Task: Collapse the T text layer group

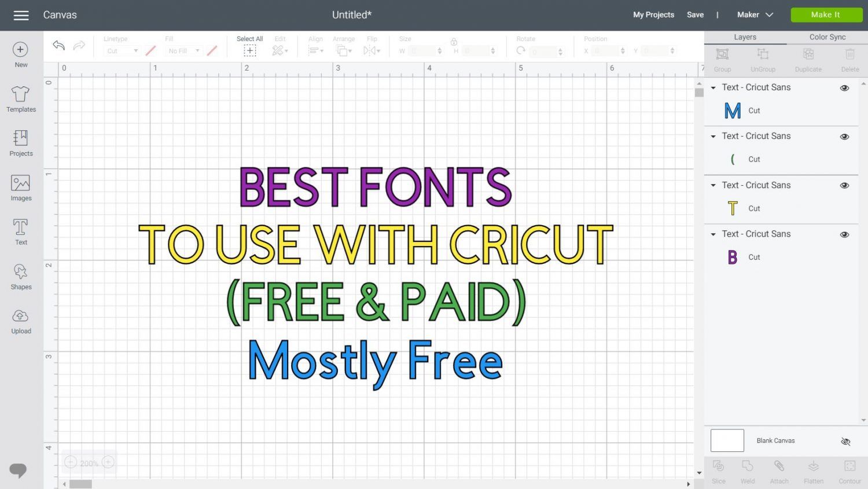Action: click(713, 186)
